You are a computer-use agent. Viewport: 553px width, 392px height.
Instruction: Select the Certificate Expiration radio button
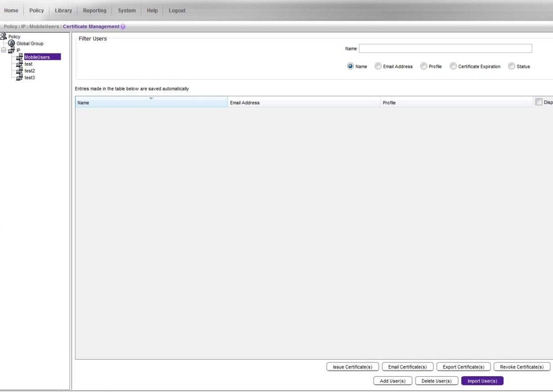tap(453, 67)
